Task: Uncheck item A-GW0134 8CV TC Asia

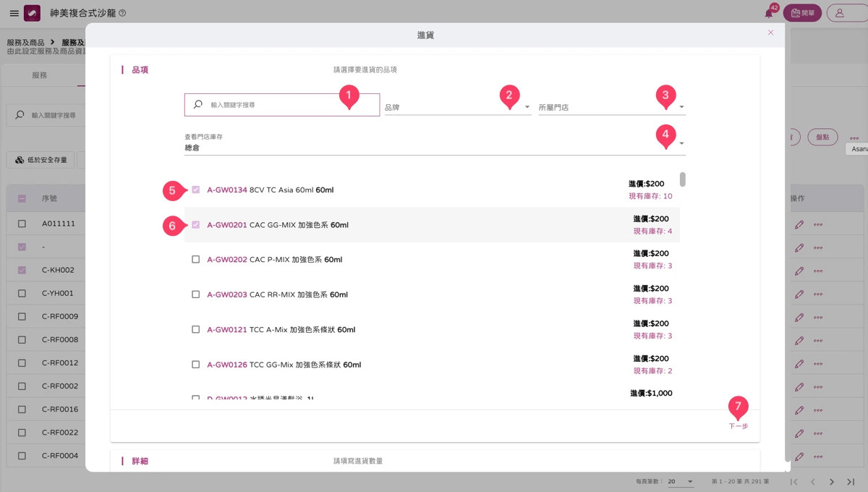Action: pyautogui.click(x=195, y=190)
